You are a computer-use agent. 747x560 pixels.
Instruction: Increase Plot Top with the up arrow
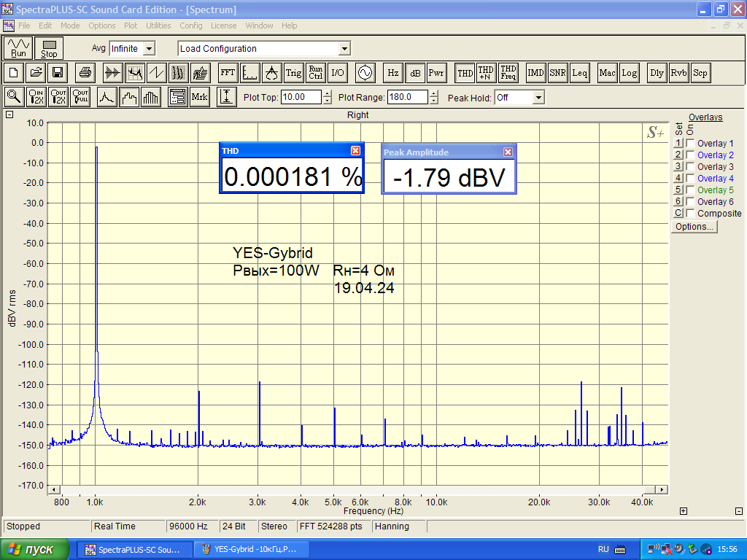(328, 94)
